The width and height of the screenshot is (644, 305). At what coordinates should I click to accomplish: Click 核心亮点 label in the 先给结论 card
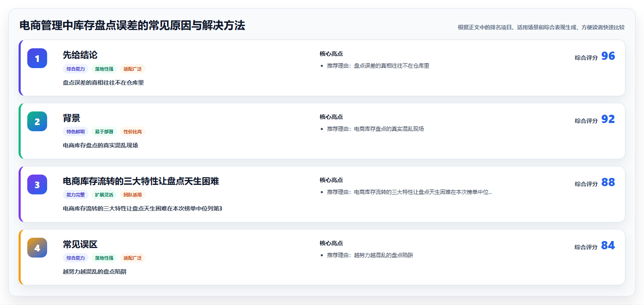click(331, 54)
